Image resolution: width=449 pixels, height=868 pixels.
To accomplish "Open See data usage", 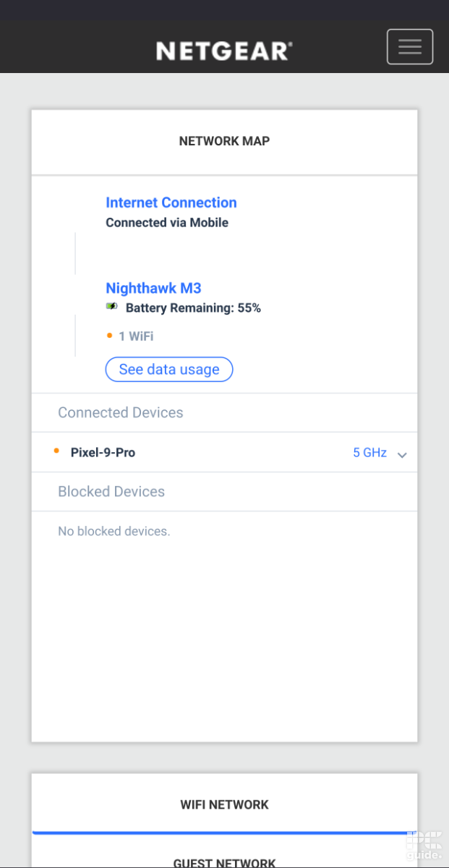I will coord(168,369).
